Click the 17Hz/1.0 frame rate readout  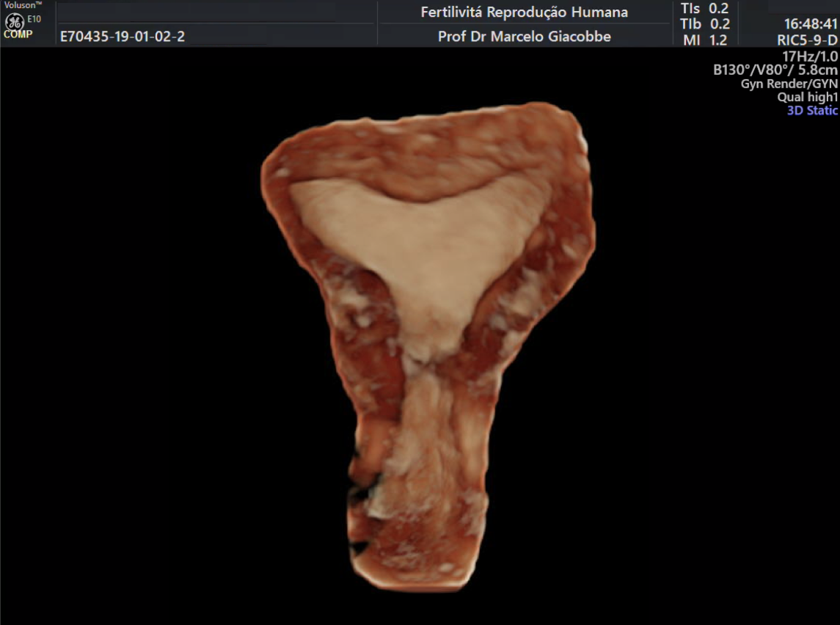[x=810, y=56]
